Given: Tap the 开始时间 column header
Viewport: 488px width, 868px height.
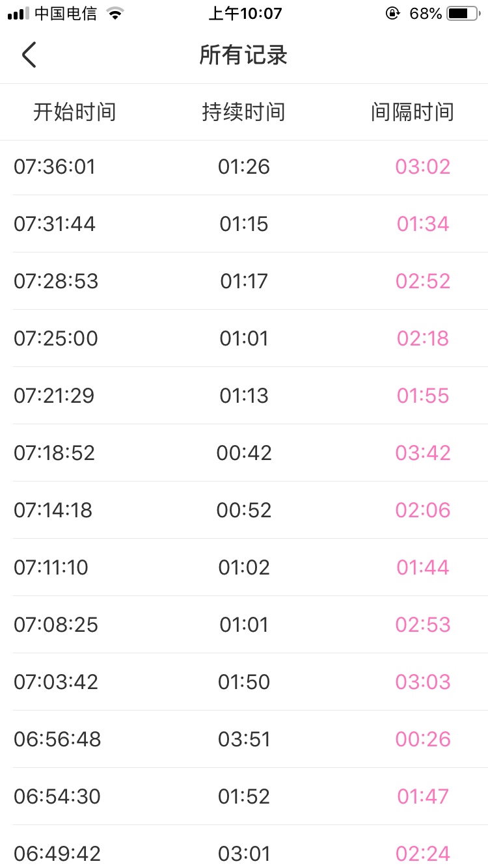Looking at the screenshot, I should [x=75, y=112].
